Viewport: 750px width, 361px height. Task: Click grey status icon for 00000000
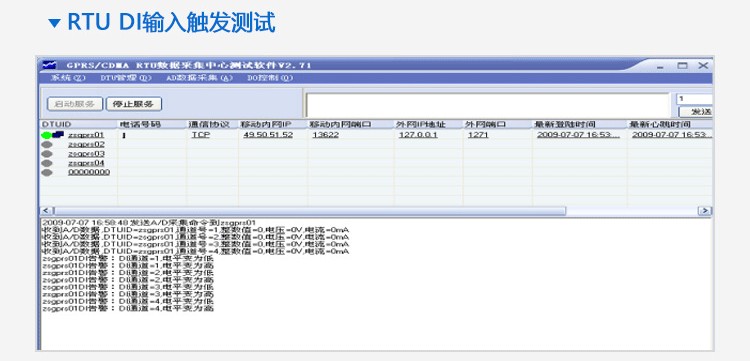(x=46, y=173)
